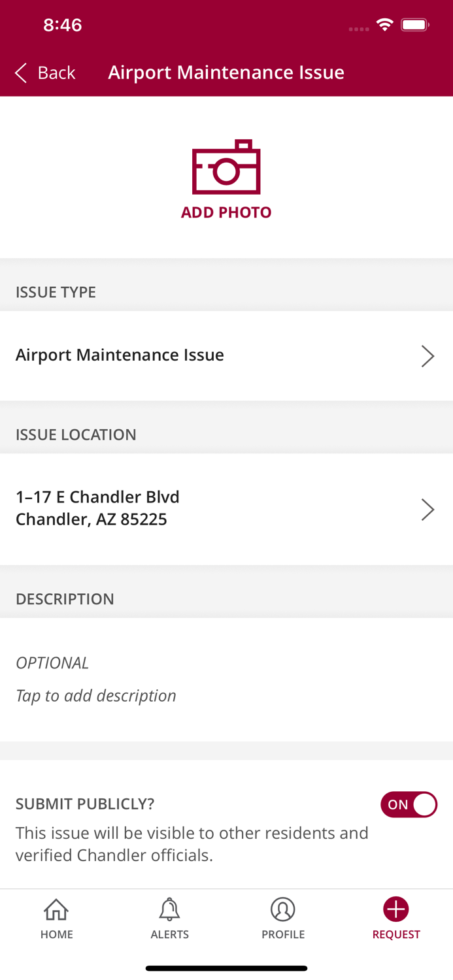
Task: Tap the Back button
Action: coord(46,73)
